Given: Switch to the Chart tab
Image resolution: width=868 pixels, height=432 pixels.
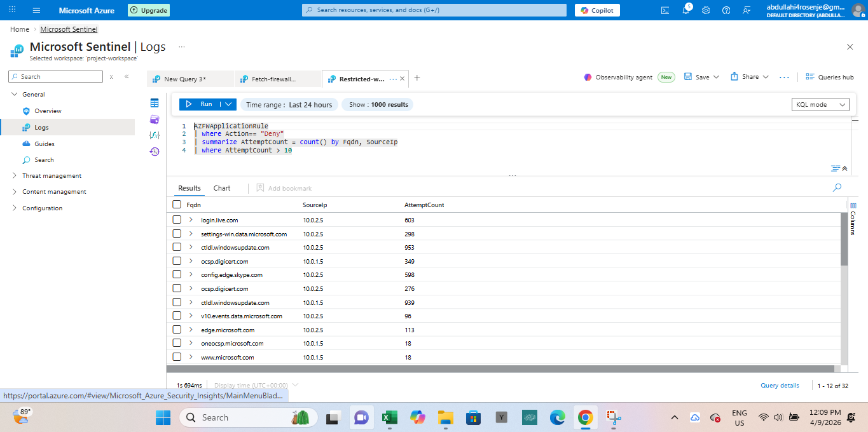Looking at the screenshot, I should click(222, 188).
